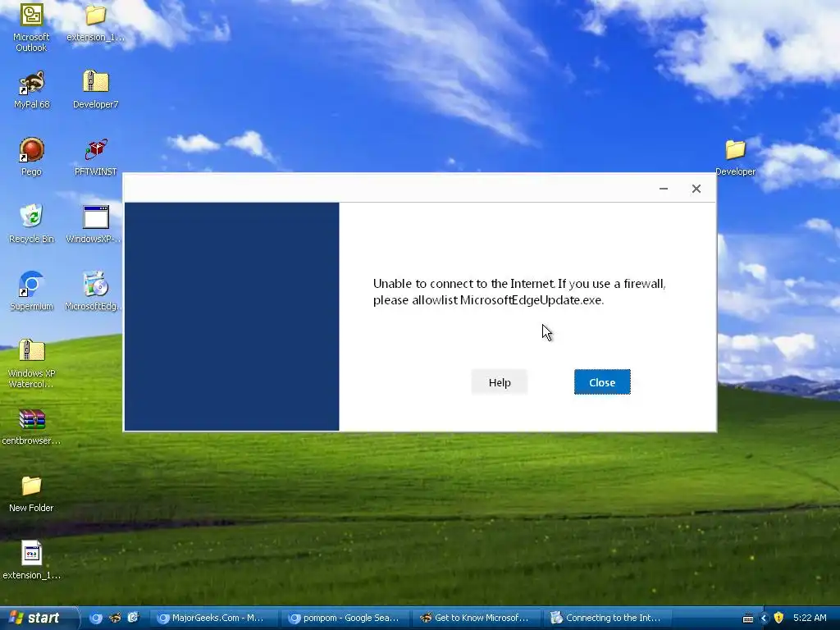Select the extension_1 file at bottom left

point(32,560)
